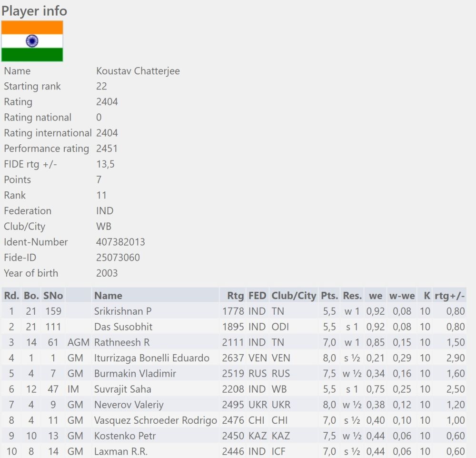The image size is (476, 458).
Task: Click the Performance rating value 2451
Action: [x=107, y=149]
